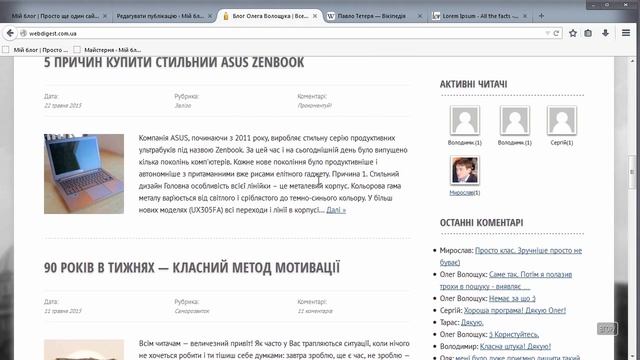
Task: Close the 'Павло Тетеря' Wikipedia tab
Action: (420, 16)
